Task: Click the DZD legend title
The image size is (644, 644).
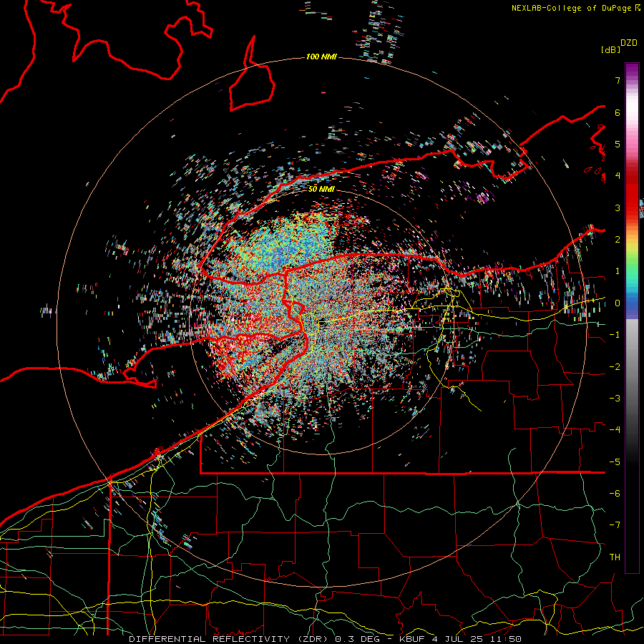Action: point(629,43)
